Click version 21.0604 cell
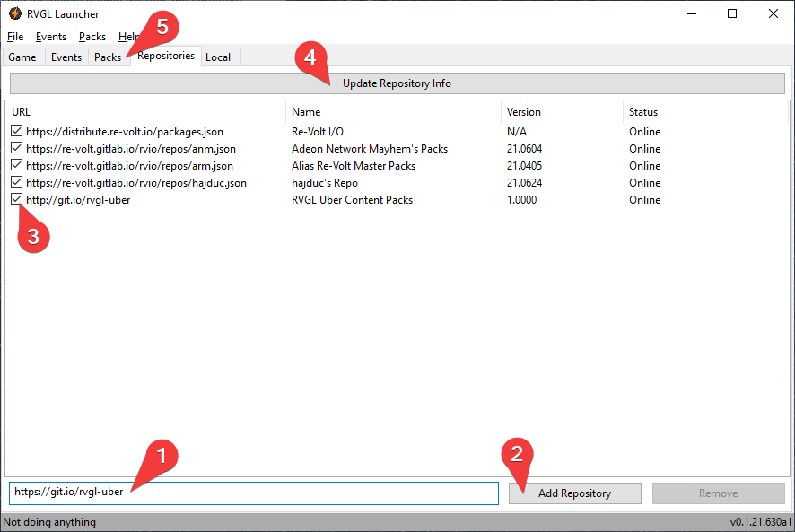This screenshot has width=795, height=532. (524, 149)
